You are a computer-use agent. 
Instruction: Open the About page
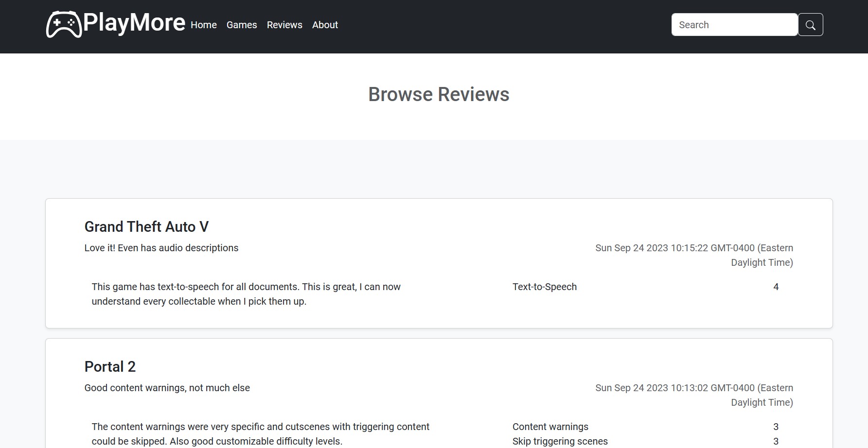point(325,25)
